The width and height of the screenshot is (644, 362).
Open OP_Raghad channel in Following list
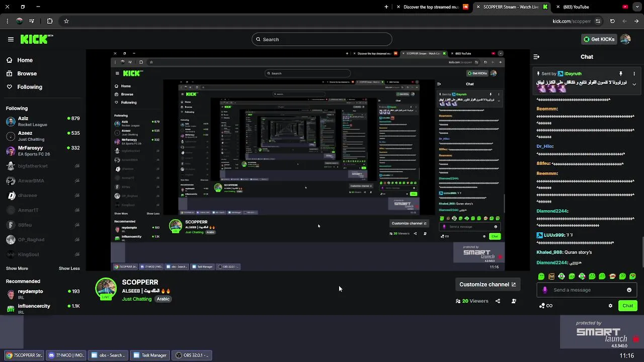pyautogui.click(x=43, y=240)
